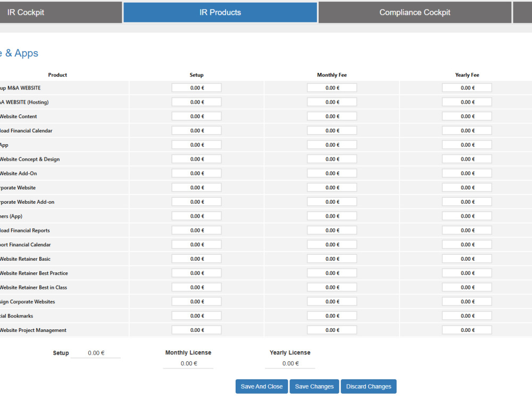Edit Yearly Fee for Website Content
532x399 pixels.
[x=467, y=117]
